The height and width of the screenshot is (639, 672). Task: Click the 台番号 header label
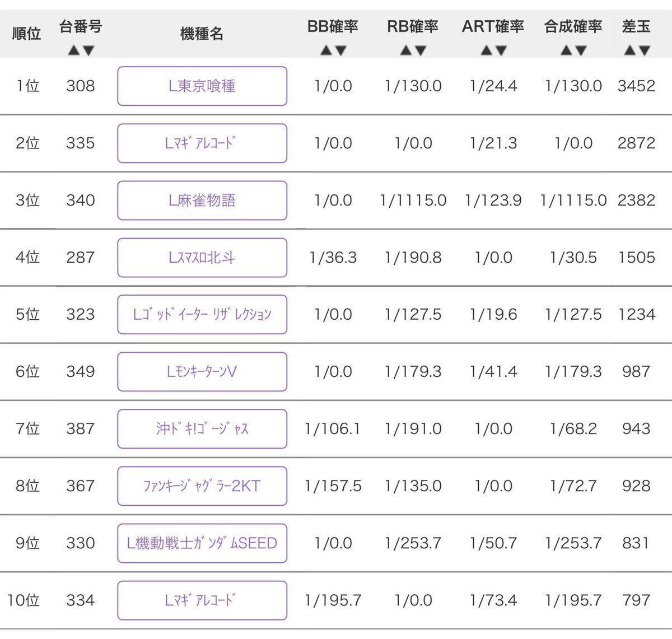[x=81, y=26]
